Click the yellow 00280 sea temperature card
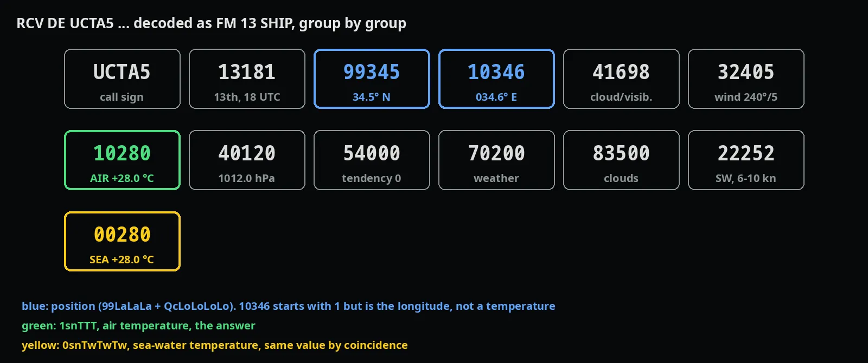This screenshot has width=868, height=363. click(x=122, y=242)
